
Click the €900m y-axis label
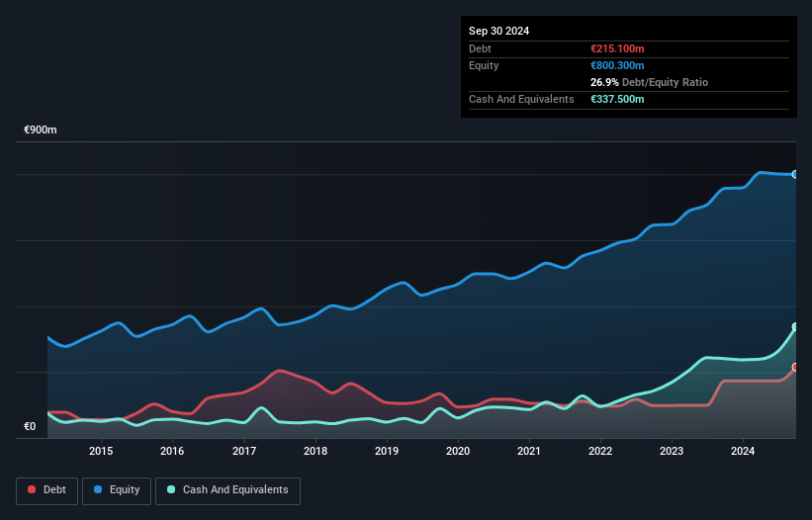coord(41,130)
